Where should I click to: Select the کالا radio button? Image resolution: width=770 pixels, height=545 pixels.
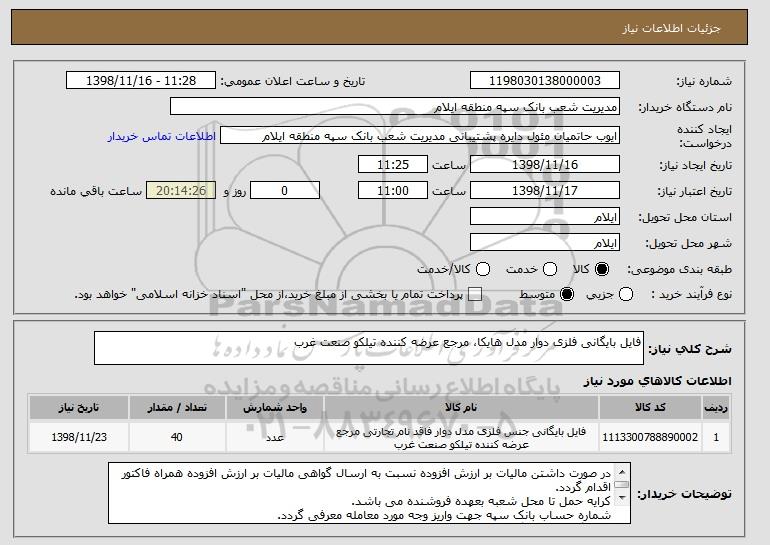pos(602,269)
